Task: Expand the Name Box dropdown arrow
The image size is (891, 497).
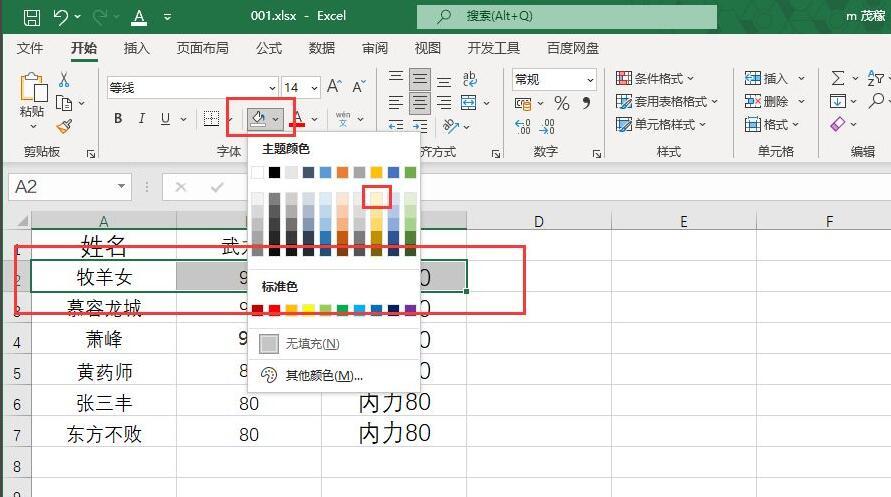Action: click(x=121, y=186)
